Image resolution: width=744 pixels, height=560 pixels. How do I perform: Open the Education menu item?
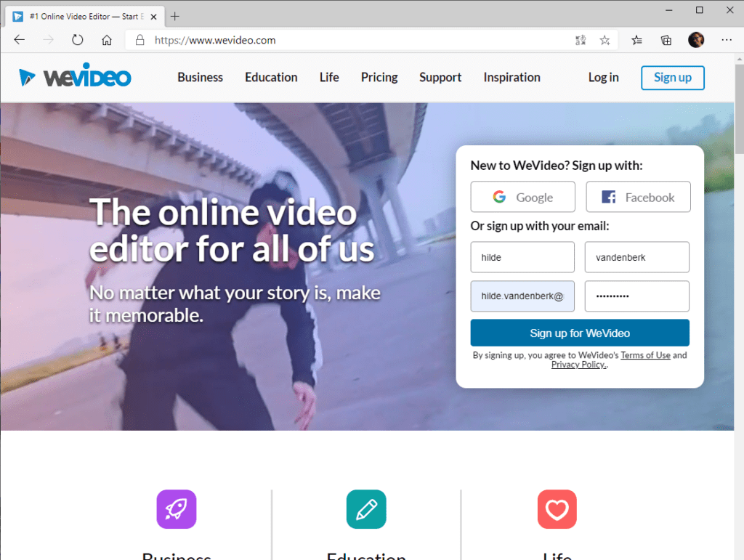coord(271,77)
